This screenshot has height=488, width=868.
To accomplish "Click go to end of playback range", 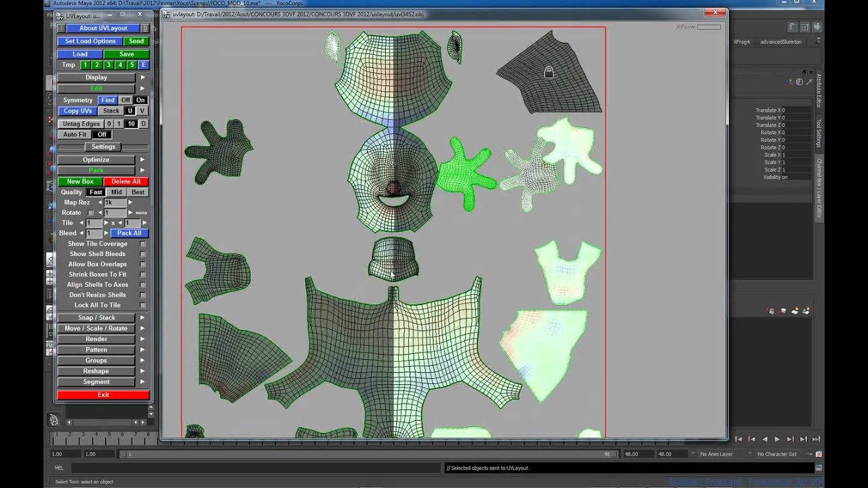I will tap(816, 439).
